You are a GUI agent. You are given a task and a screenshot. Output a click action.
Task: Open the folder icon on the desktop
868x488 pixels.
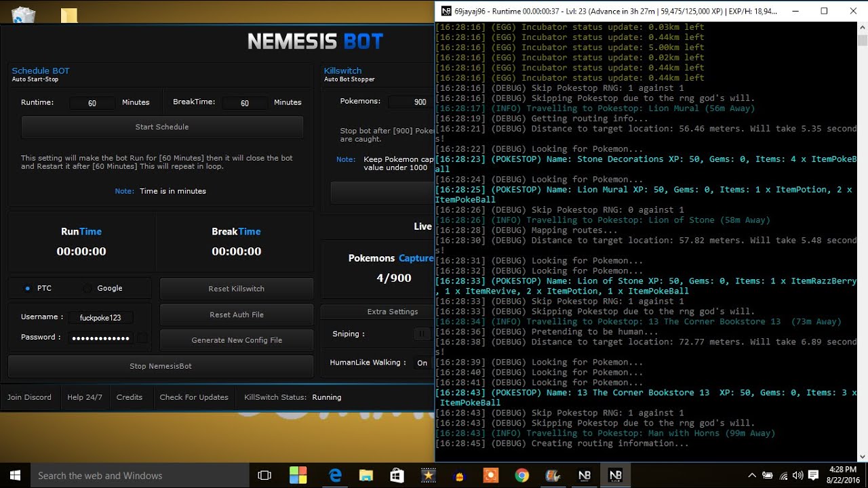(68, 15)
